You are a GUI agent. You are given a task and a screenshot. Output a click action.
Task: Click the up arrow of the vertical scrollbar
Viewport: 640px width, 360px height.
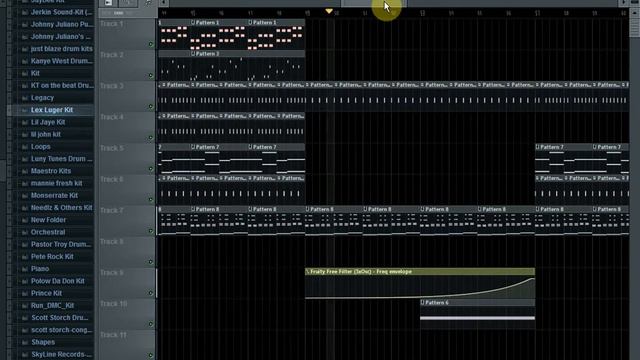tap(634, 13)
